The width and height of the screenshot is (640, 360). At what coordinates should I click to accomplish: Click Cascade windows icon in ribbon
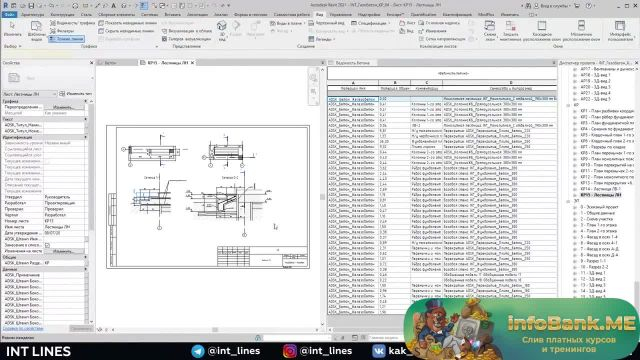click(542, 31)
